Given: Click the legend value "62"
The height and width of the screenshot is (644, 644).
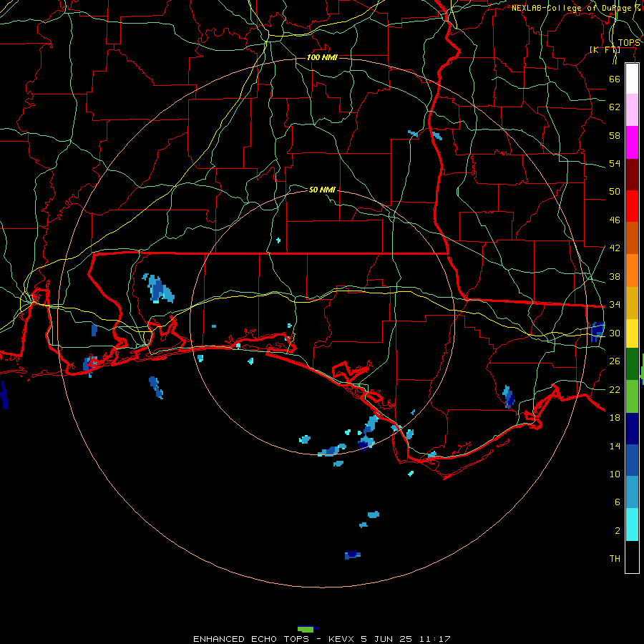Looking at the screenshot, I should coord(615,107).
